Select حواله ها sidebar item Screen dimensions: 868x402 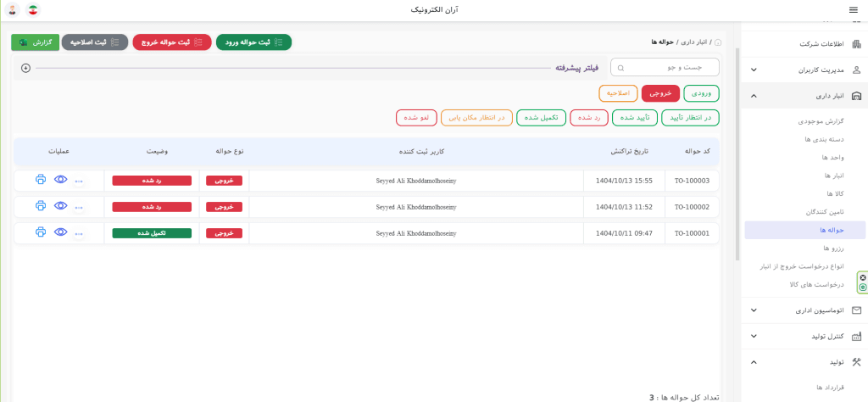tap(805, 230)
